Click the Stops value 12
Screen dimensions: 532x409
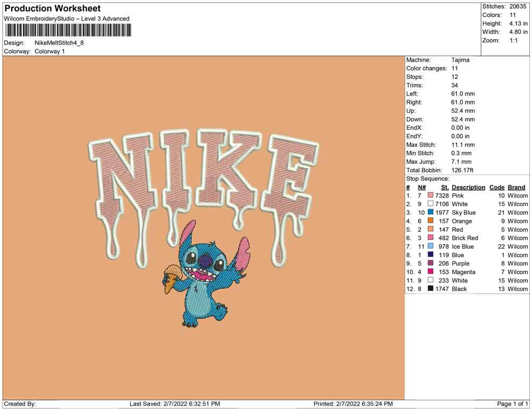(454, 77)
